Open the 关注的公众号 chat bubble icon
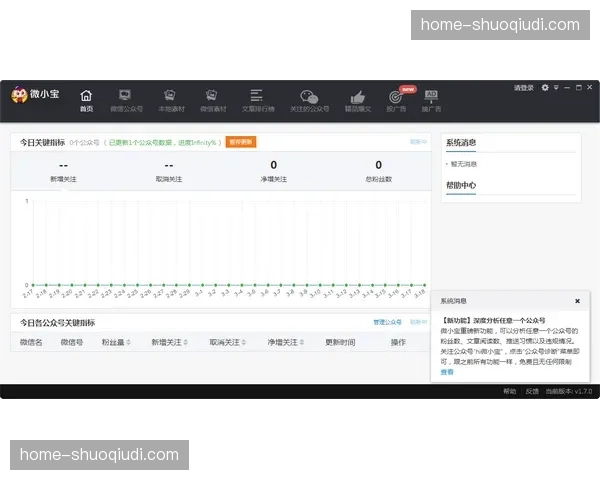The height and width of the screenshot is (480, 600). click(309, 97)
